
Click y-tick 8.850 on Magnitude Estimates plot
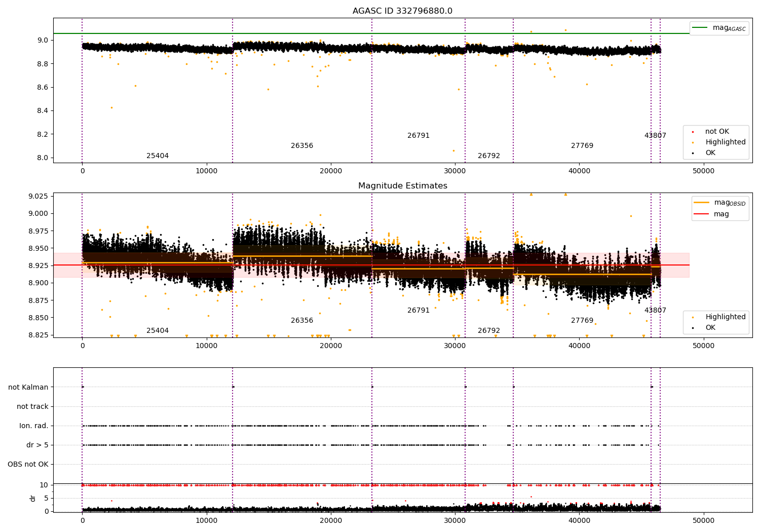coord(39,318)
